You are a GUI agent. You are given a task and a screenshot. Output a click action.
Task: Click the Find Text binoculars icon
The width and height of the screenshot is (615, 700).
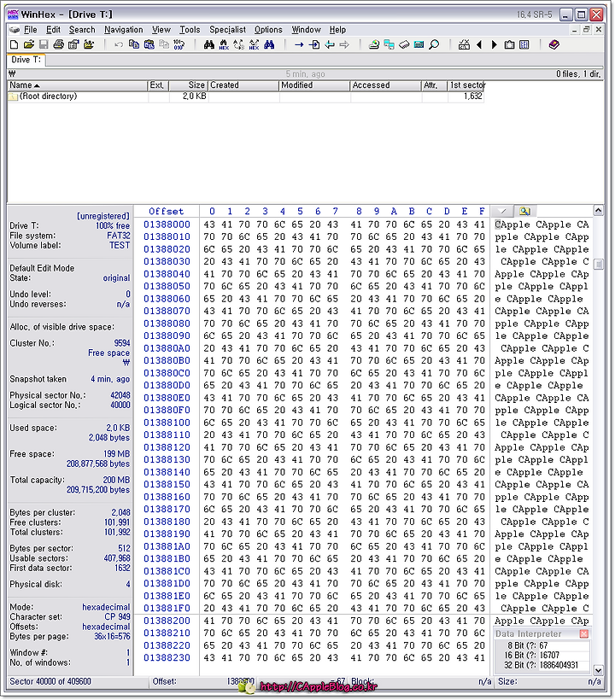208,44
